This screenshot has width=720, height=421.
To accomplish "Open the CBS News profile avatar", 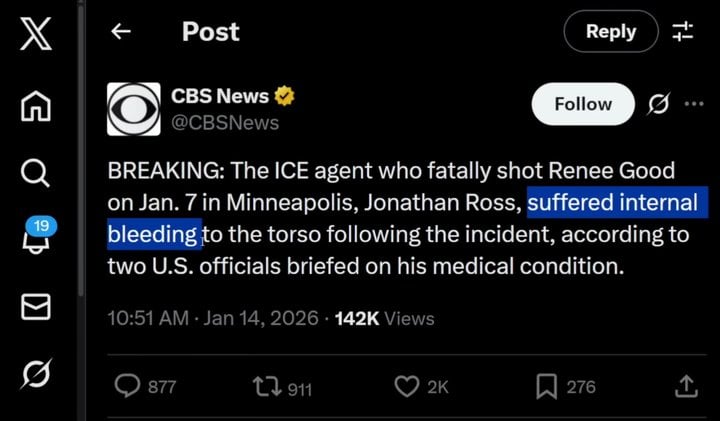I will click(x=134, y=109).
